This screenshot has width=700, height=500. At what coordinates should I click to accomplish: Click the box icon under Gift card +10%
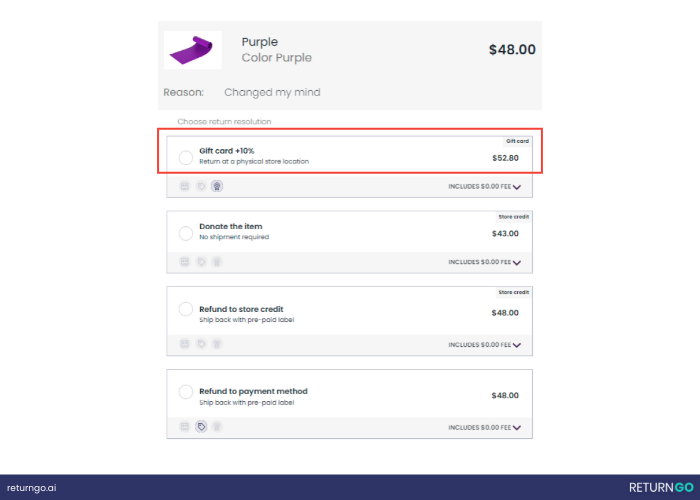[x=184, y=186]
